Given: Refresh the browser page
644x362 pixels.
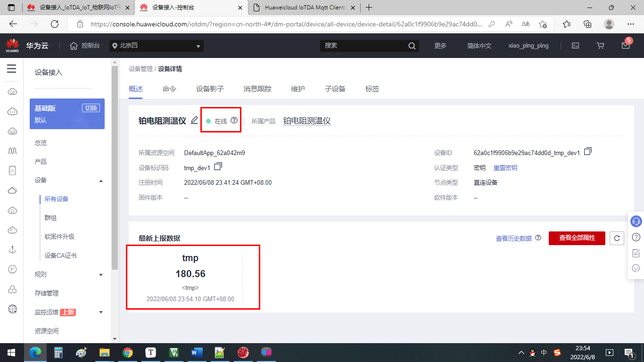Looking at the screenshot, I should click(55, 24).
